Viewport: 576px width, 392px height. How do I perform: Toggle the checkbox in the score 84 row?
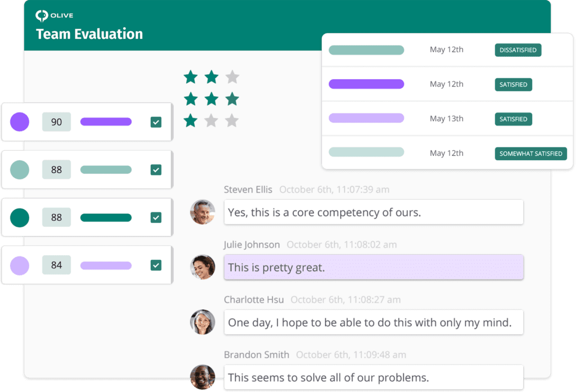click(x=156, y=265)
